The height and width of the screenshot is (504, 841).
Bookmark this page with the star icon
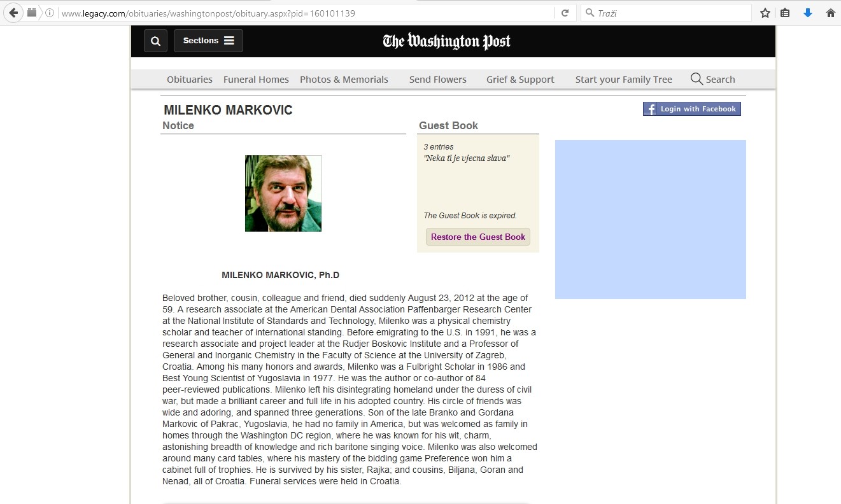(x=765, y=13)
